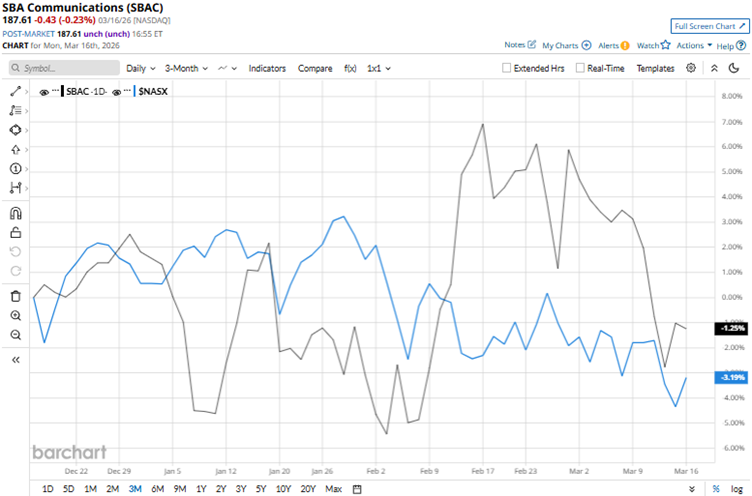
Task: Toggle log scale mode
Action: [x=736, y=488]
